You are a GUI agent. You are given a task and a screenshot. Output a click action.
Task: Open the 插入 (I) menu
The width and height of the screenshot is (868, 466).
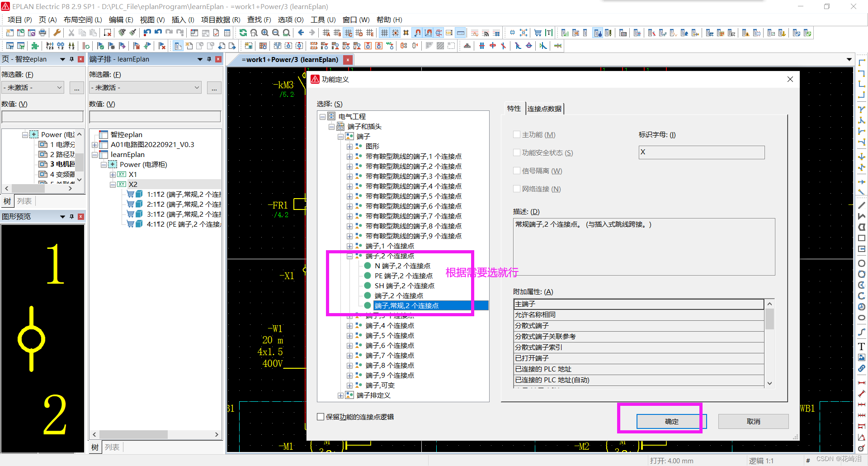point(183,19)
